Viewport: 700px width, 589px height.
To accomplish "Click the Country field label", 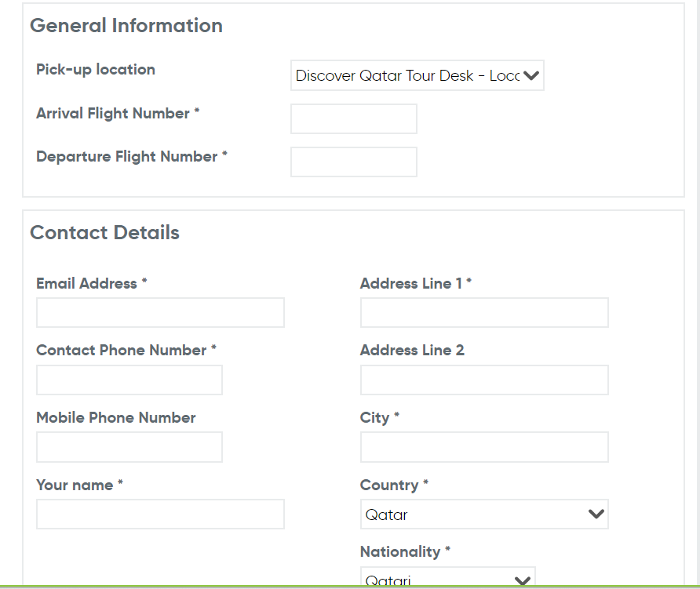I will click(x=393, y=485).
